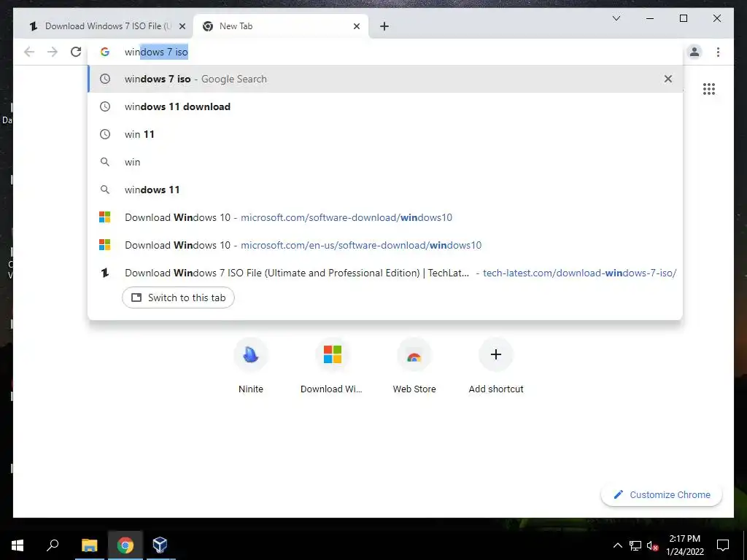Open the Ninite shortcut
The height and width of the screenshot is (560, 747).
coord(251,366)
